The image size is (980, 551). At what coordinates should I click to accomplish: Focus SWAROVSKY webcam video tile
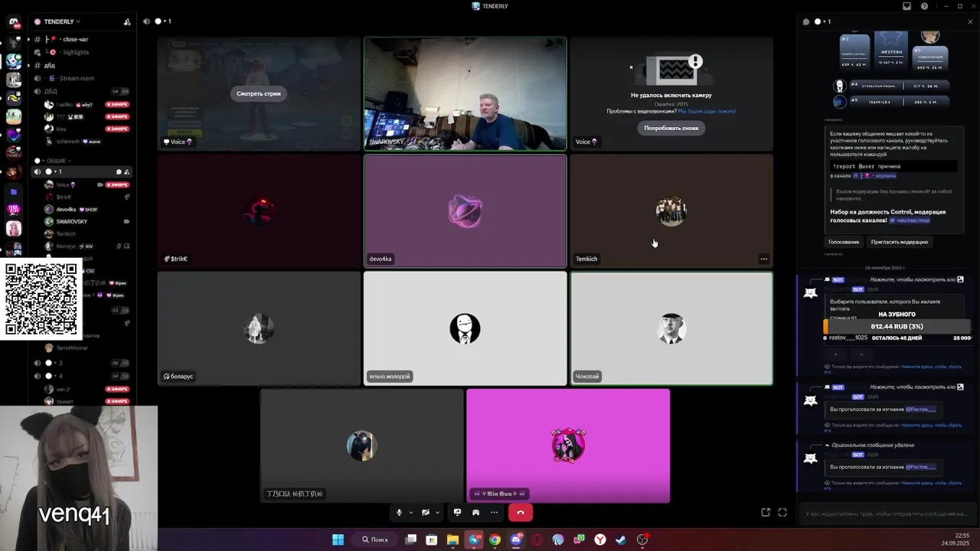[x=465, y=93]
